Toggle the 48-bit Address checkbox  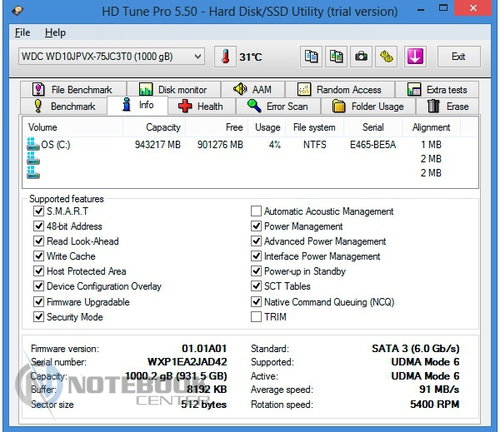39,226
